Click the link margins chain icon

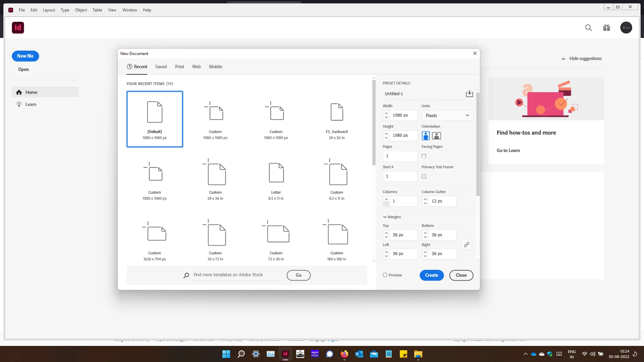click(x=467, y=245)
